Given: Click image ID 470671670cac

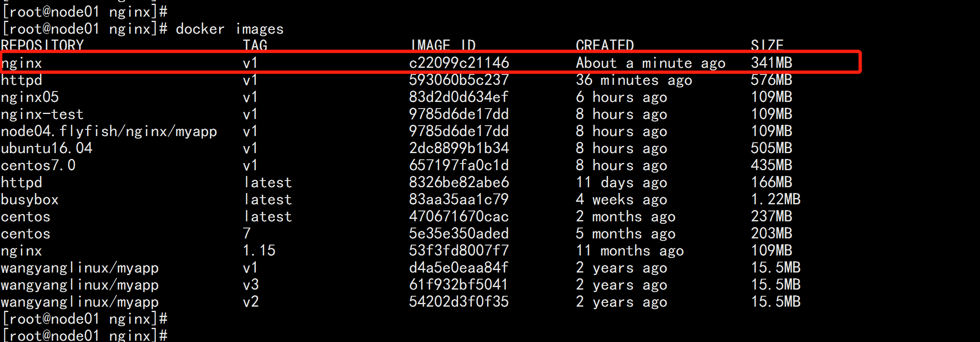Looking at the screenshot, I should [x=459, y=216].
